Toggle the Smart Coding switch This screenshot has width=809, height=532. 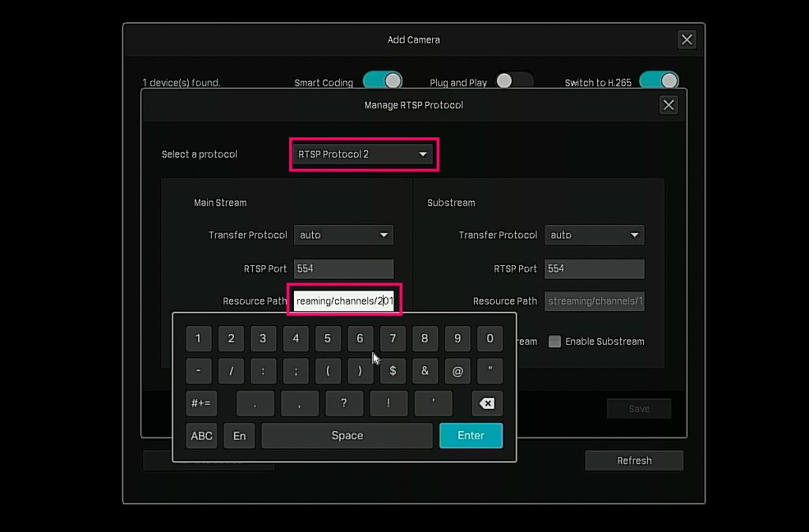click(x=382, y=81)
